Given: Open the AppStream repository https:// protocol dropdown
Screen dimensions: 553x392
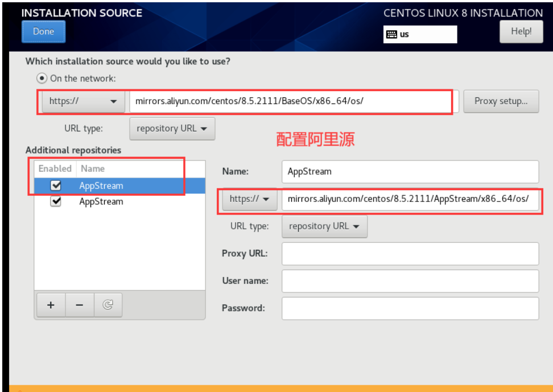Looking at the screenshot, I should pos(249,199).
